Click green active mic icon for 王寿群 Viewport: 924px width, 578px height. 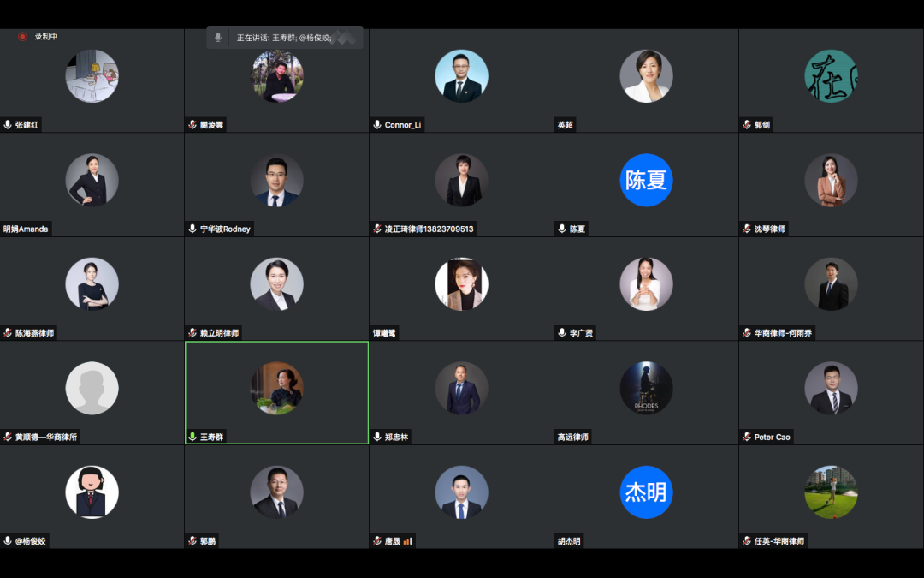point(192,437)
